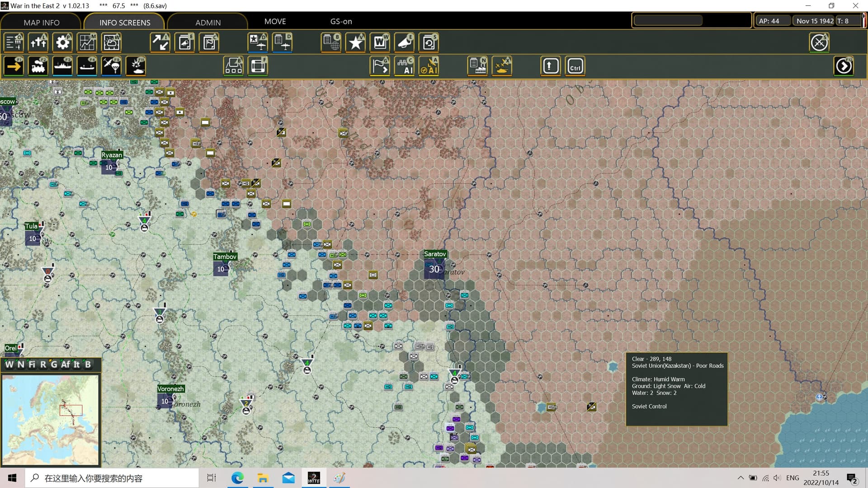Select the amphibious transport ship mode icon
The width and height of the screenshot is (868, 488).
(87, 66)
